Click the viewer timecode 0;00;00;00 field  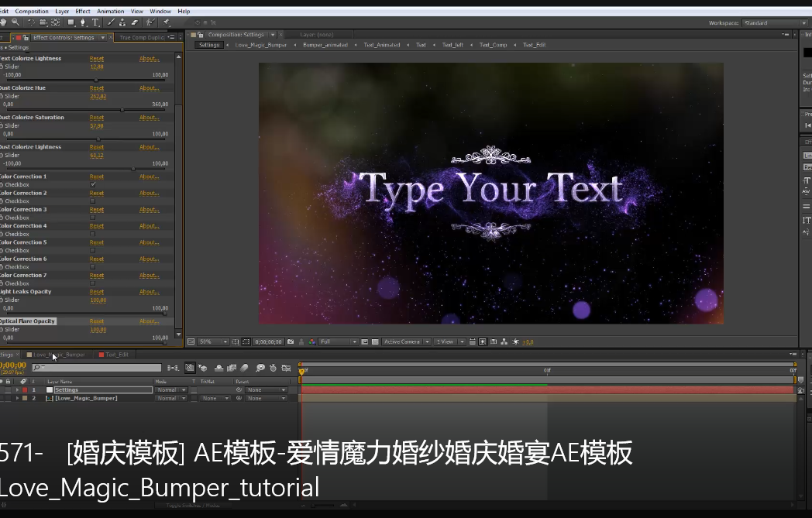[x=268, y=341]
